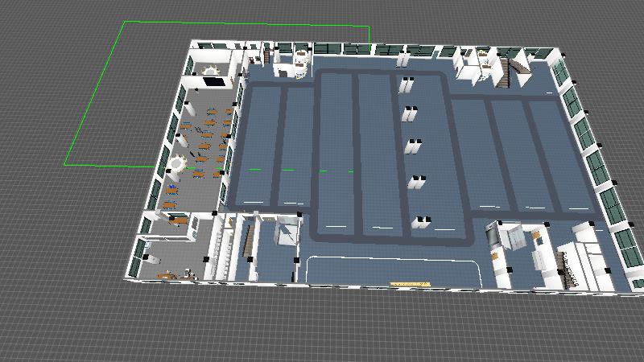This screenshot has height=362, width=644.
Task: Click the black display screen in top-left room
Action: click(213, 81)
